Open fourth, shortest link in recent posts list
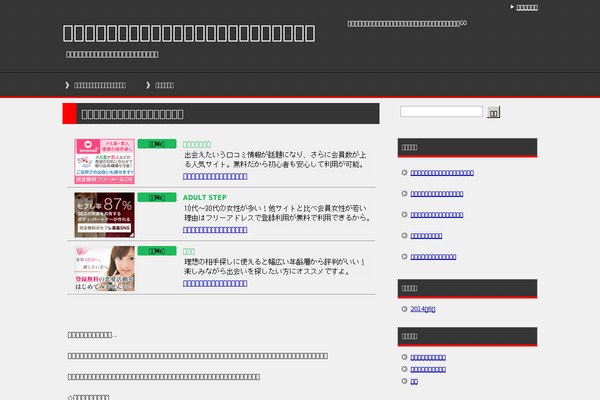Image resolution: width=600 pixels, height=400 pixels. click(x=426, y=236)
